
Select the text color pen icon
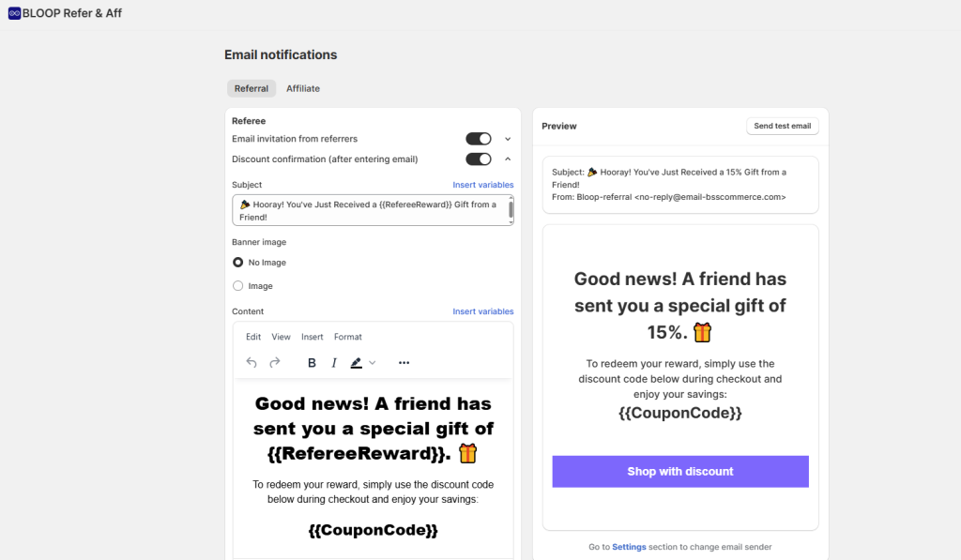357,363
